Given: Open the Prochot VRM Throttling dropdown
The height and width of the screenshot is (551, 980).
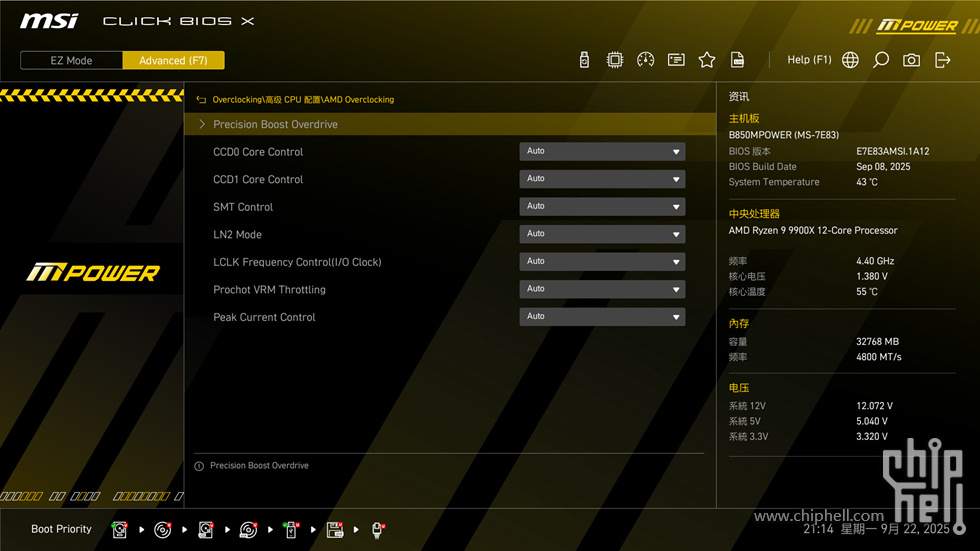Looking at the screenshot, I should (602, 289).
